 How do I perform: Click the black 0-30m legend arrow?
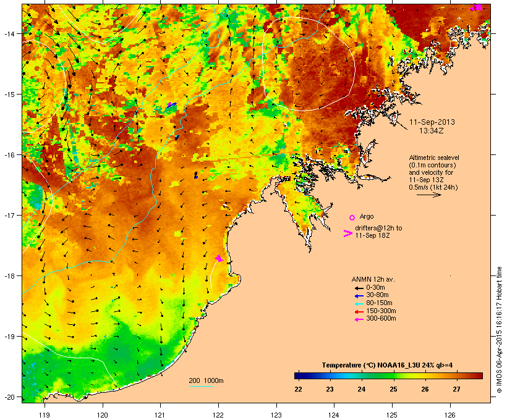pyautogui.click(x=359, y=288)
